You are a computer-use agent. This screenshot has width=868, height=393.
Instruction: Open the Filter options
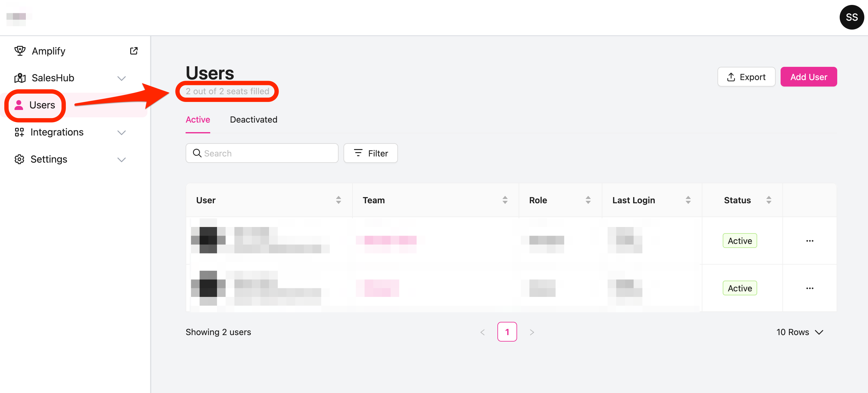click(370, 153)
